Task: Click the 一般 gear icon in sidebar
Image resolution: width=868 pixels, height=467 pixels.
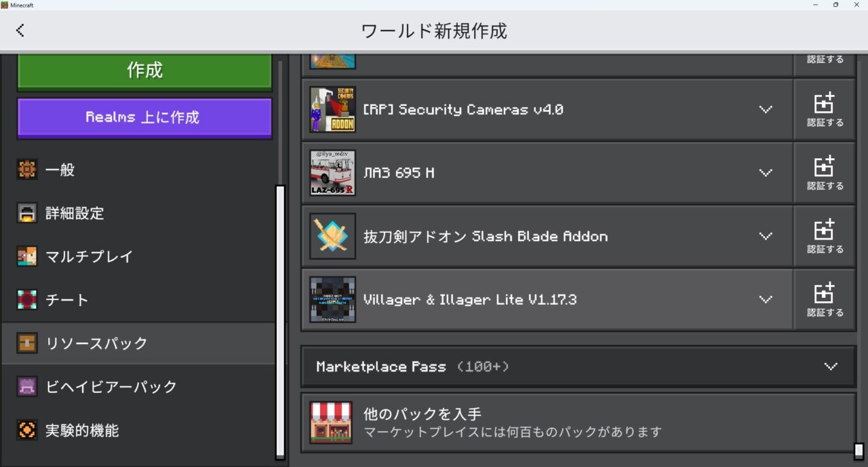Action: click(27, 170)
